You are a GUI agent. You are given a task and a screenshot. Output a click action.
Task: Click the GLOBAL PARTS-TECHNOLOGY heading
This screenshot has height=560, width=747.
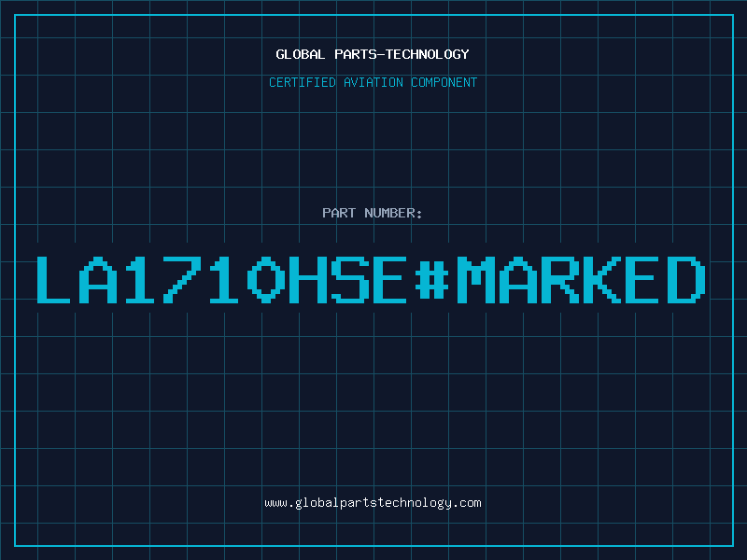point(373,54)
